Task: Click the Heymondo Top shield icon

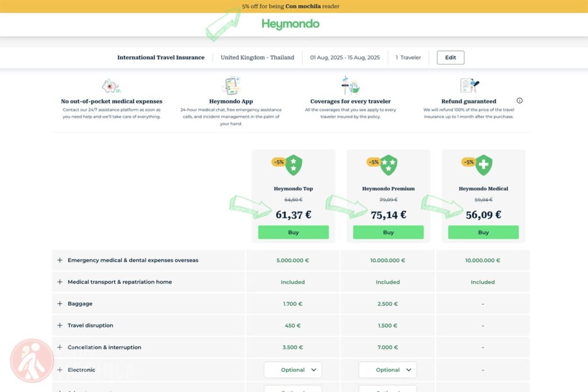Action: coord(293,165)
